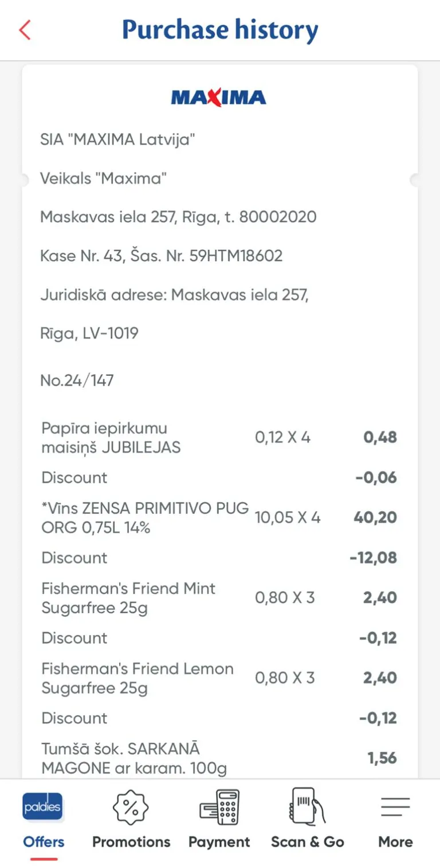440x868 pixels.
Task: Tap the -12,08 wine discount amount
Action: 373,557
